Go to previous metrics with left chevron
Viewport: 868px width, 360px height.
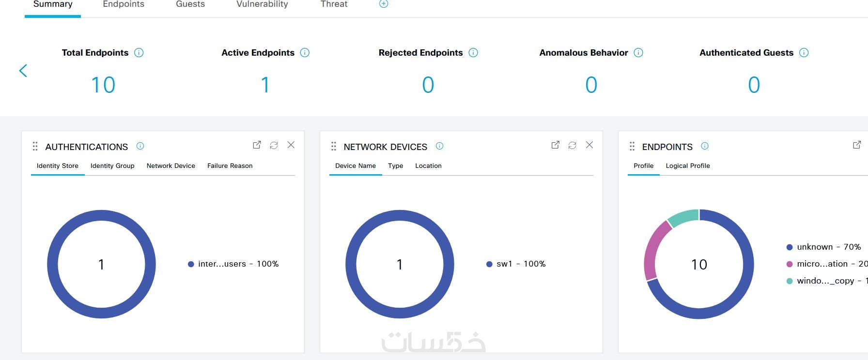tap(23, 71)
